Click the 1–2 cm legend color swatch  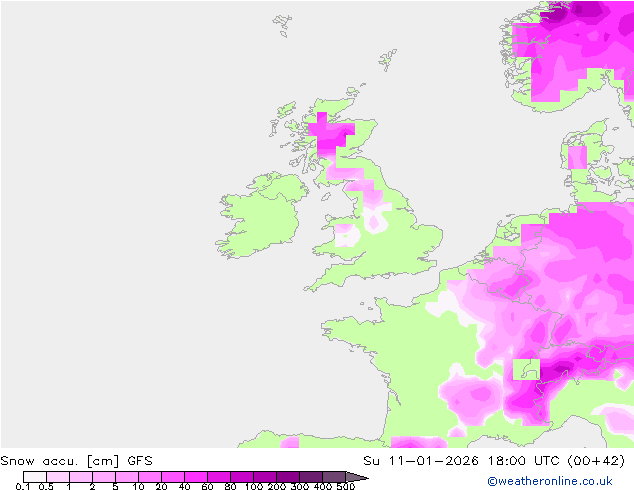tap(81, 477)
